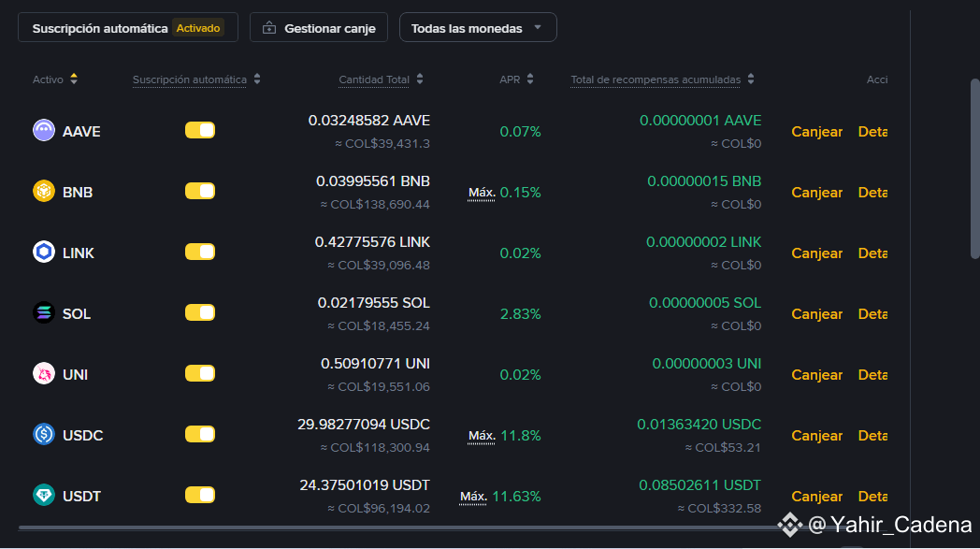Click the SOL coin icon

tap(44, 312)
